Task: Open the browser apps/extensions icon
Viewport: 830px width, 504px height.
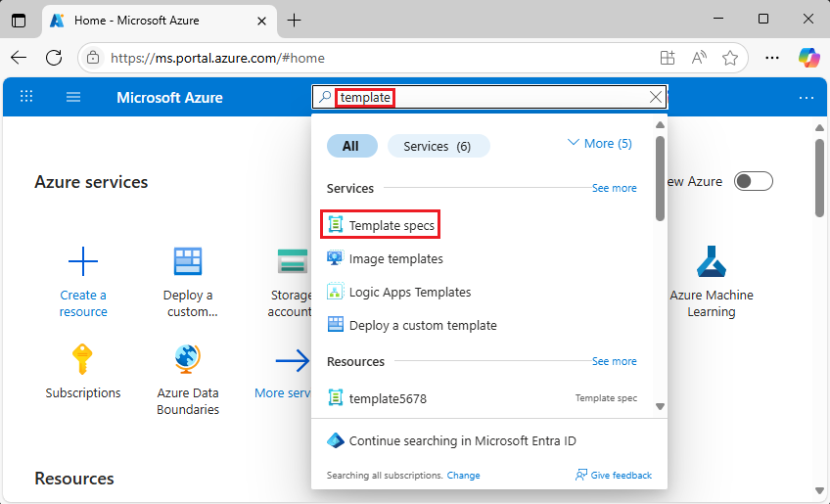Action: pyautogui.click(x=668, y=58)
